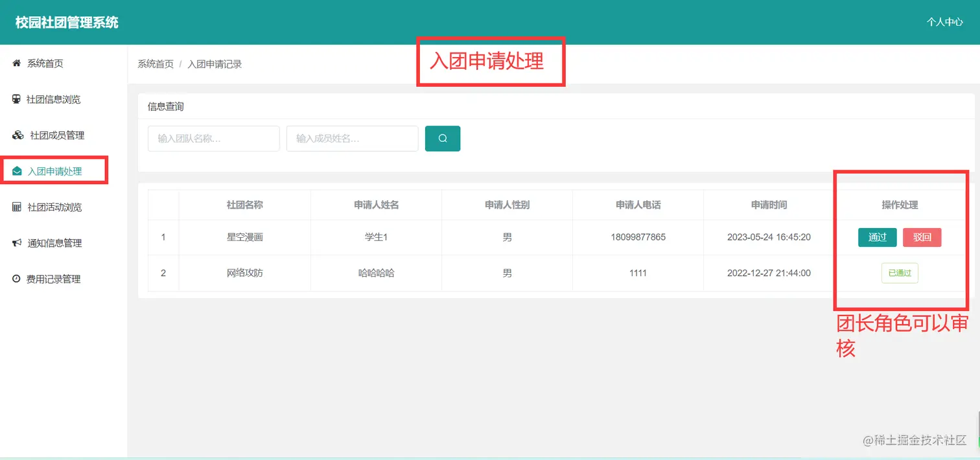Click the cubes icon beside 社团成员管理
Image resolution: width=980 pixels, height=460 pixels.
pyautogui.click(x=18, y=135)
